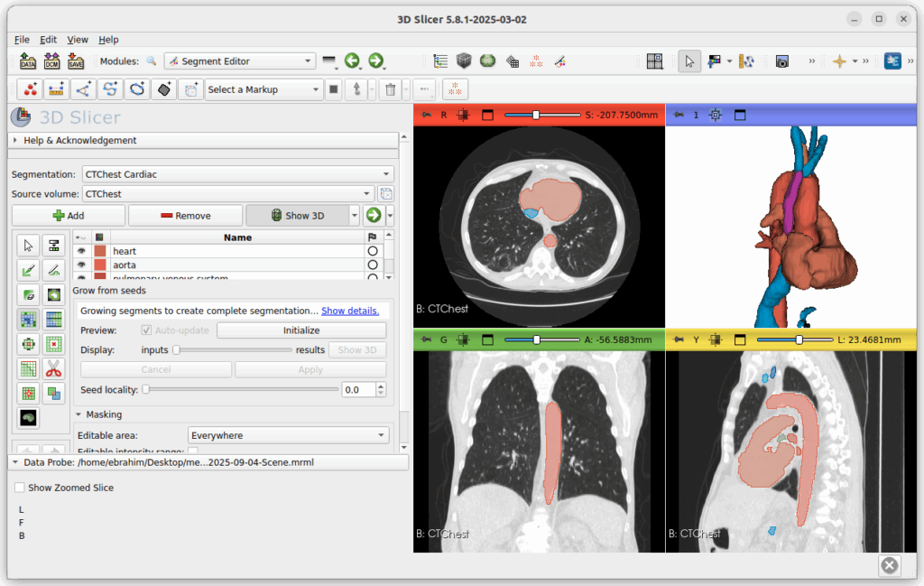924x586 pixels.
Task: Open the Segment Editor module dropdown
Action: 239,61
